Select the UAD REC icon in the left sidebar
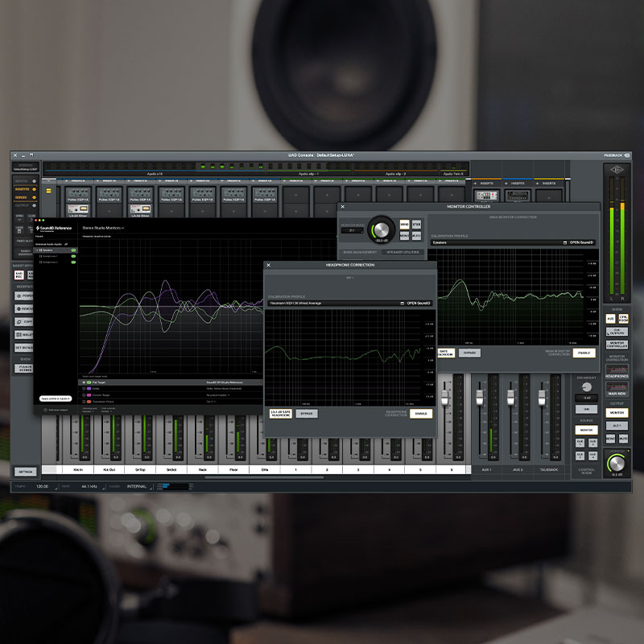Viewport: 644px width, 644px height. pos(20,275)
